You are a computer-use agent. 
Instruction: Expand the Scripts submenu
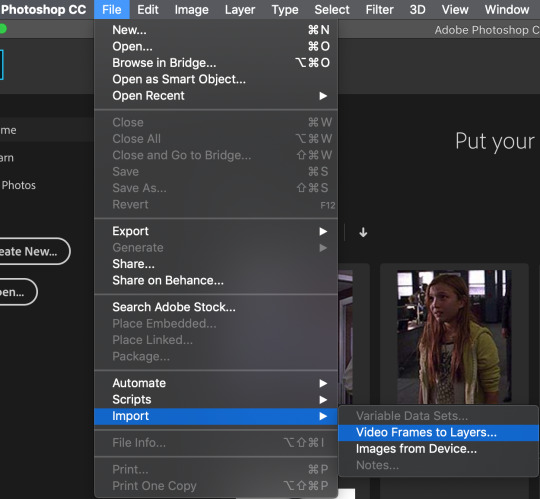click(216, 399)
